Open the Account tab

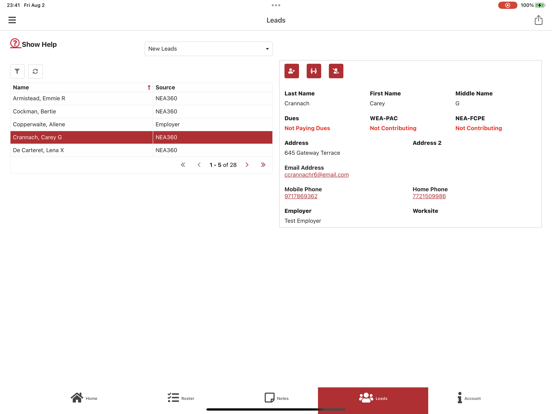[x=469, y=398]
